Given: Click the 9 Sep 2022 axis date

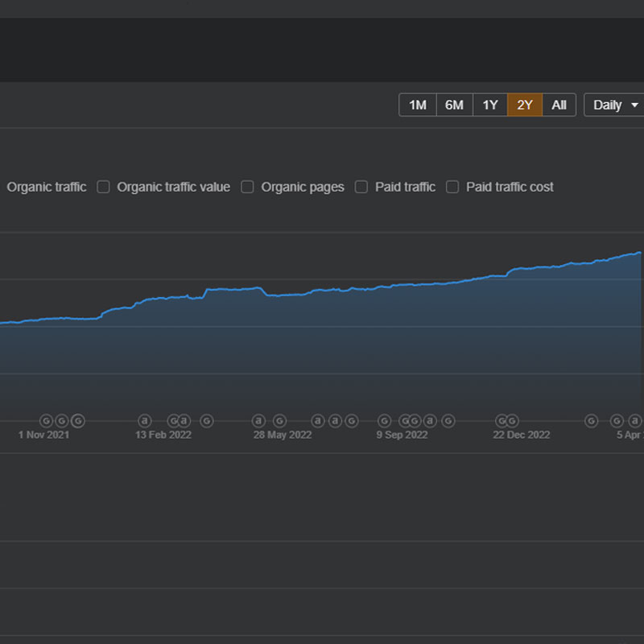Looking at the screenshot, I should click(x=402, y=435).
